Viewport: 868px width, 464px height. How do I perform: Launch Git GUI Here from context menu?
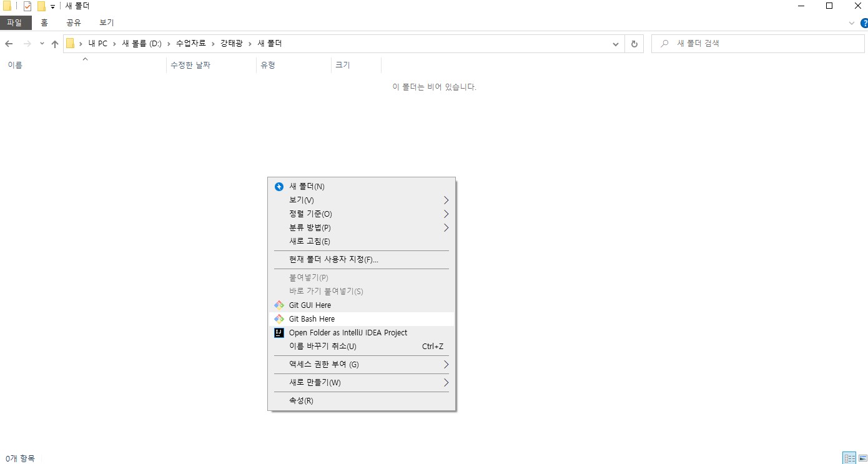tap(362, 305)
